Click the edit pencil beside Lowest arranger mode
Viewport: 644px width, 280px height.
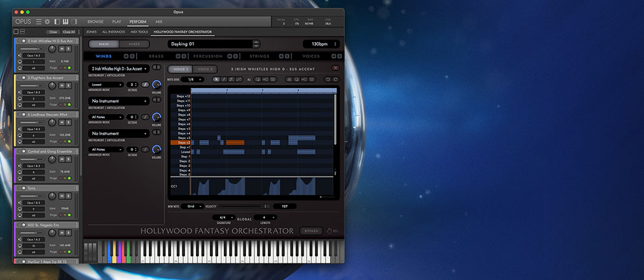click(145, 85)
